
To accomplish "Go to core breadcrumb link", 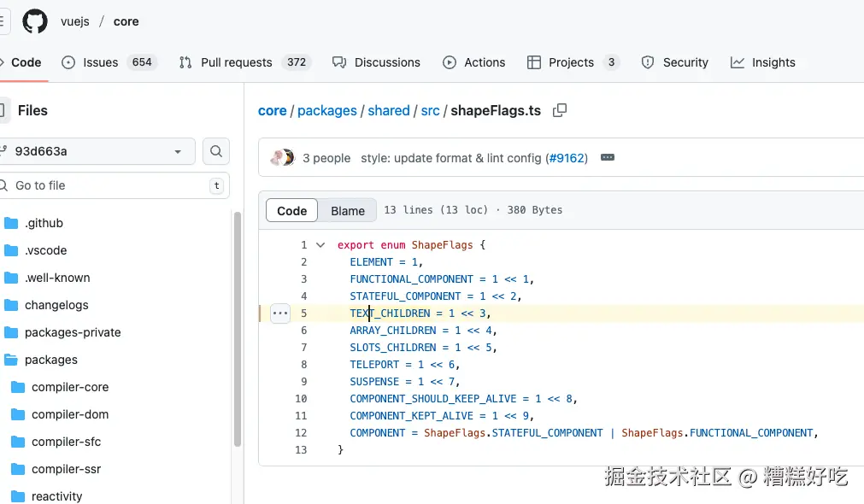I will (x=273, y=111).
